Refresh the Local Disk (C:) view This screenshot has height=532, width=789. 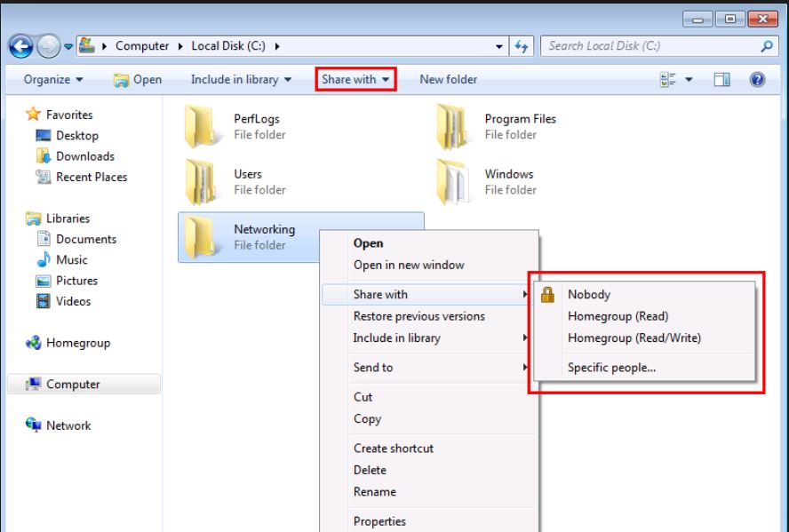[x=522, y=47]
